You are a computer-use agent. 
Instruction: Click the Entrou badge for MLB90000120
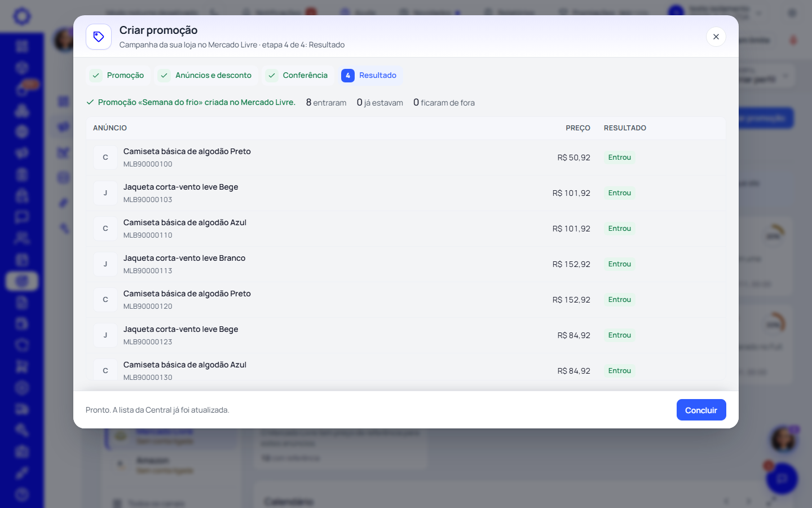(x=619, y=300)
